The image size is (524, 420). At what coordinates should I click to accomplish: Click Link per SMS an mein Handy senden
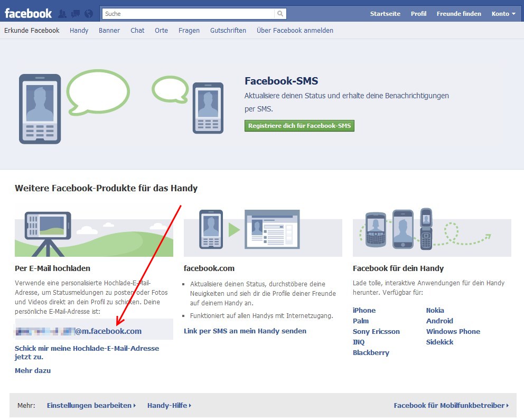point(245,331)
